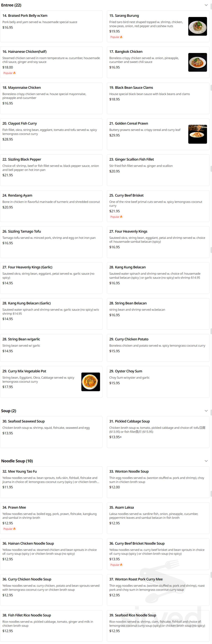212x644 pixels.
Task: Click the Noodle Soup (10) heading
Action: pyautogui.click(x=17, y=461)
